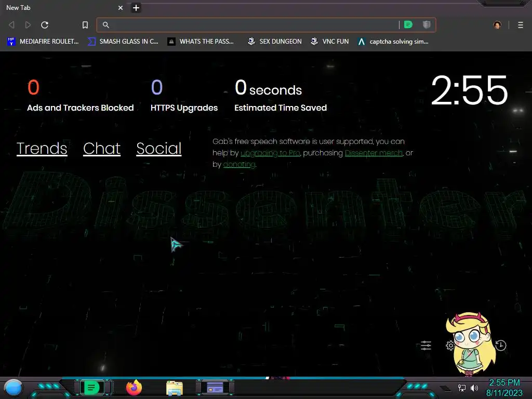The image size is (532, 399).
Task: Open the settings gear icon on new tab page
Action: 450,345
